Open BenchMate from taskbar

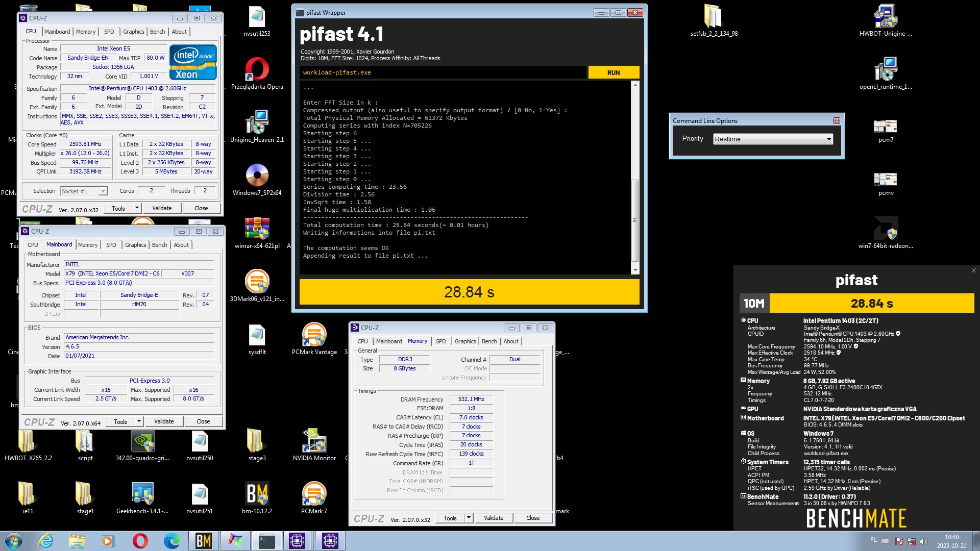[x=204, y=541]
